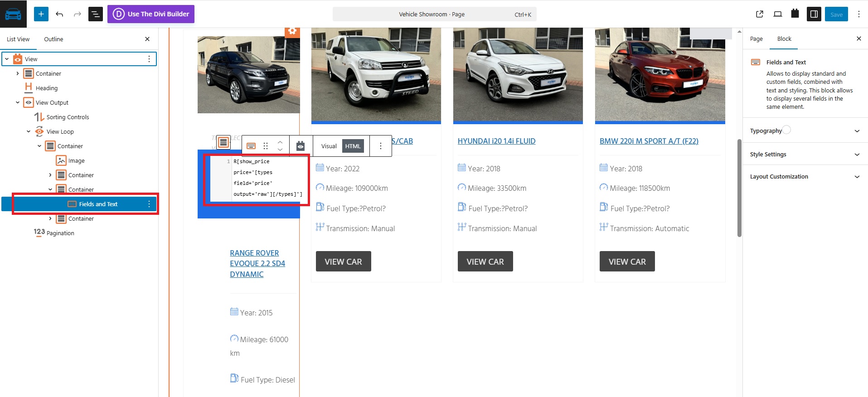Click Use The Divi Builder button
The width and height of the screenshot is (868, 397).
(x=151, y=14)
